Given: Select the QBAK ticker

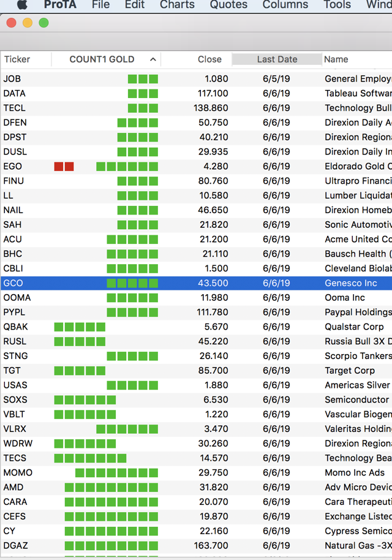Looking at the screenshot, I should 16,327.
